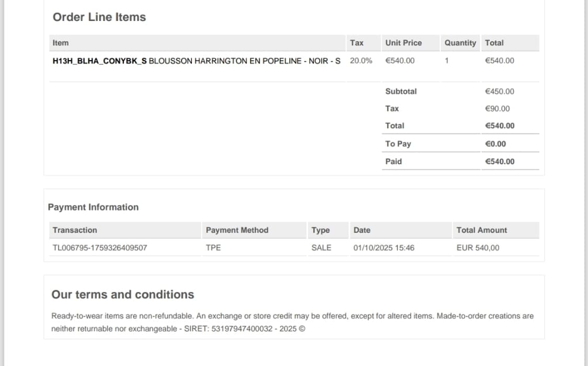
Task: Select the date 01/10/2025 15:46
Action: click(384, 248)
